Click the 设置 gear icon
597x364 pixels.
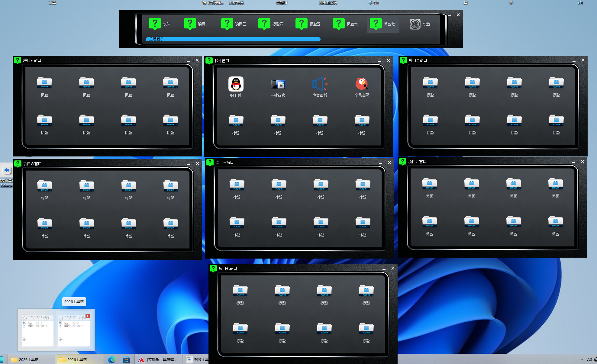tap(415, 24)
